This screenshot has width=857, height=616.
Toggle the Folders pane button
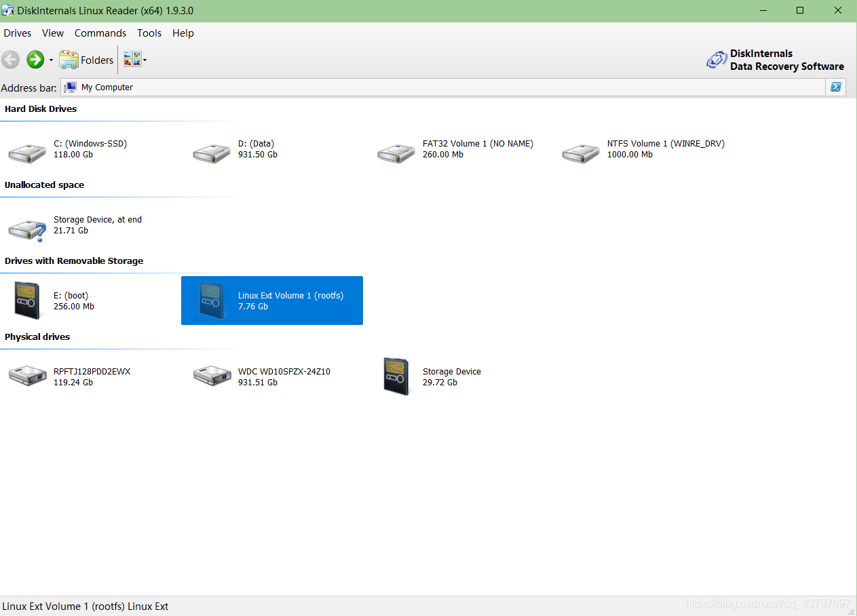86,60
